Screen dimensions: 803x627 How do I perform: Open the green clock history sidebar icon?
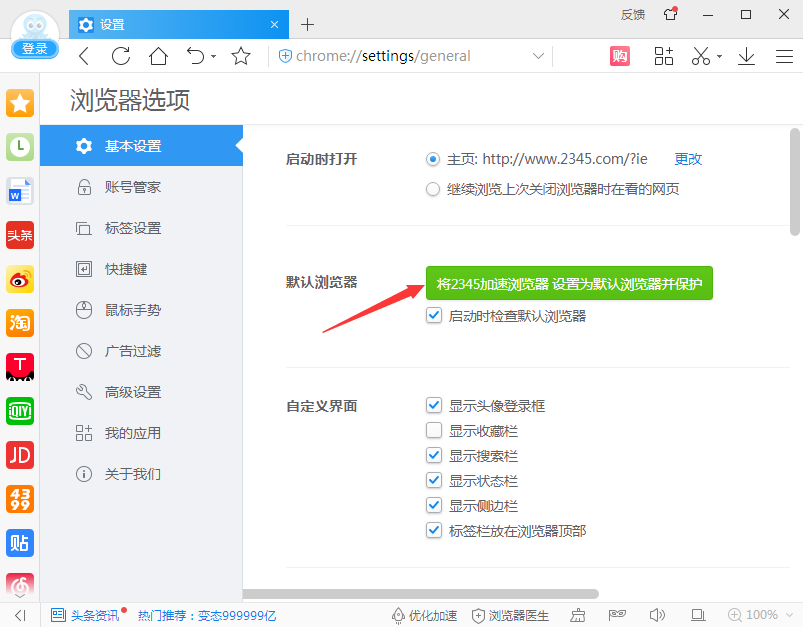pyautogui.click(x=20, y=147)
